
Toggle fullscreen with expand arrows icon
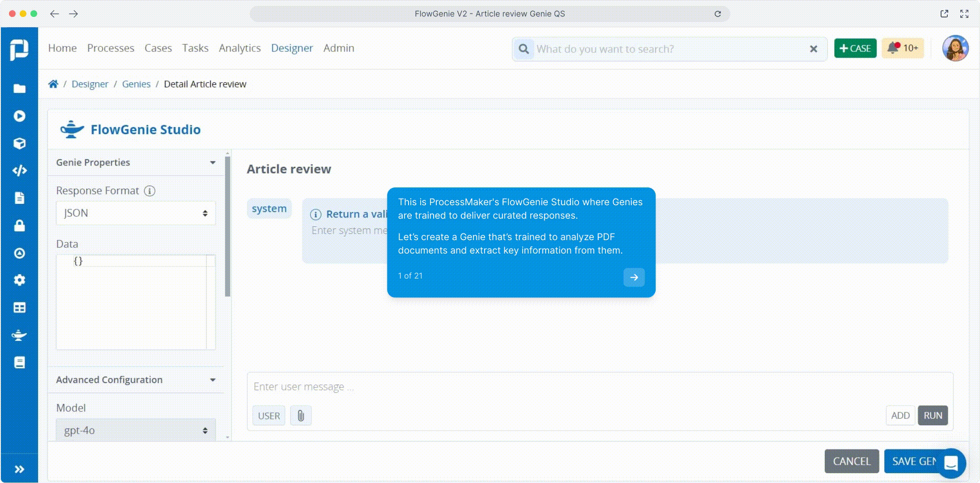(x=964, y=14)
